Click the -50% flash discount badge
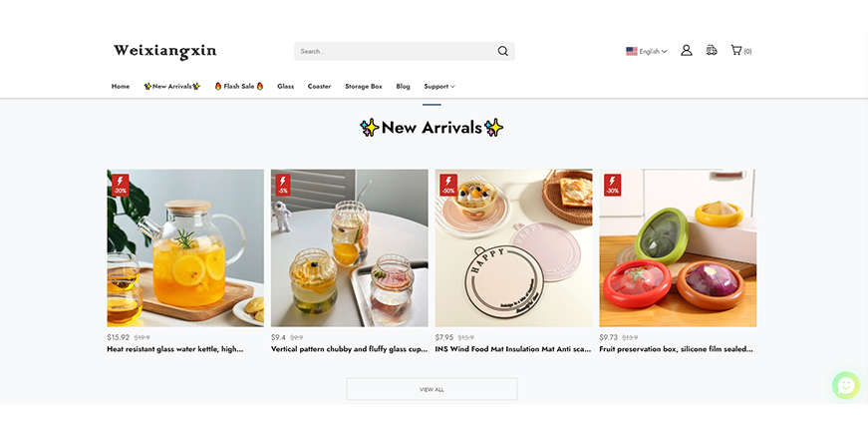 click(448, 185)
